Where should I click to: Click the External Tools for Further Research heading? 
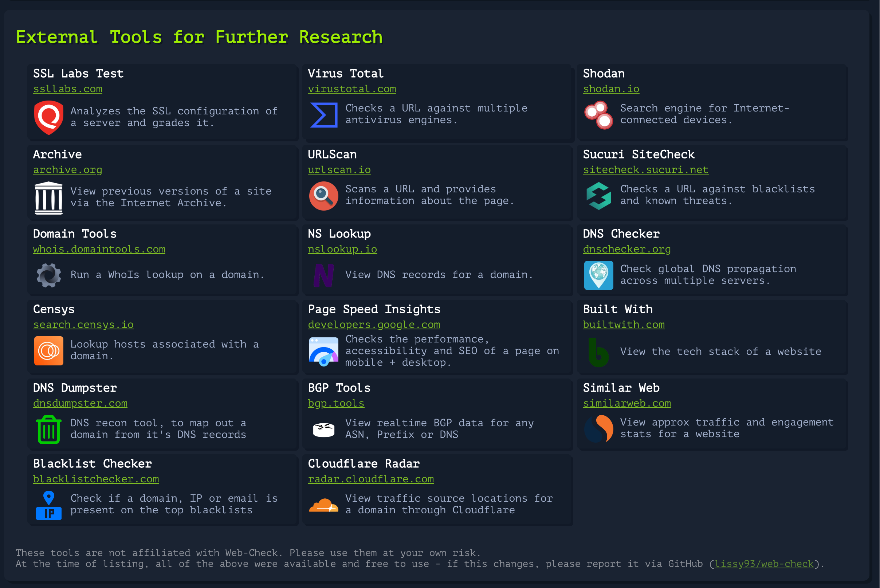point(199,37)
